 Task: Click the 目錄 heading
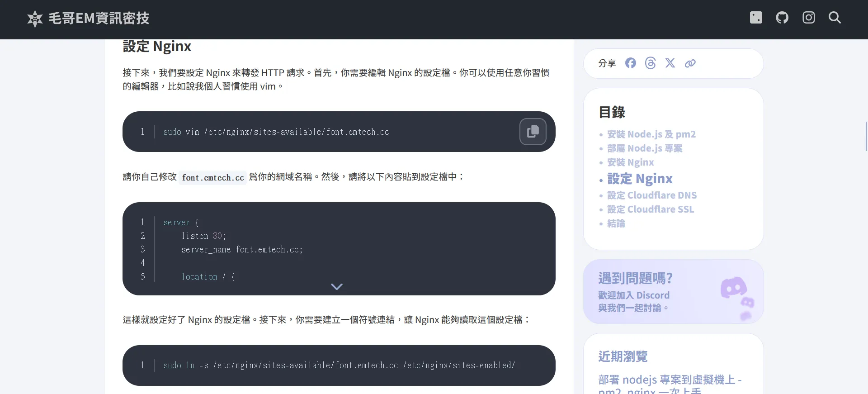click(612, 112)
